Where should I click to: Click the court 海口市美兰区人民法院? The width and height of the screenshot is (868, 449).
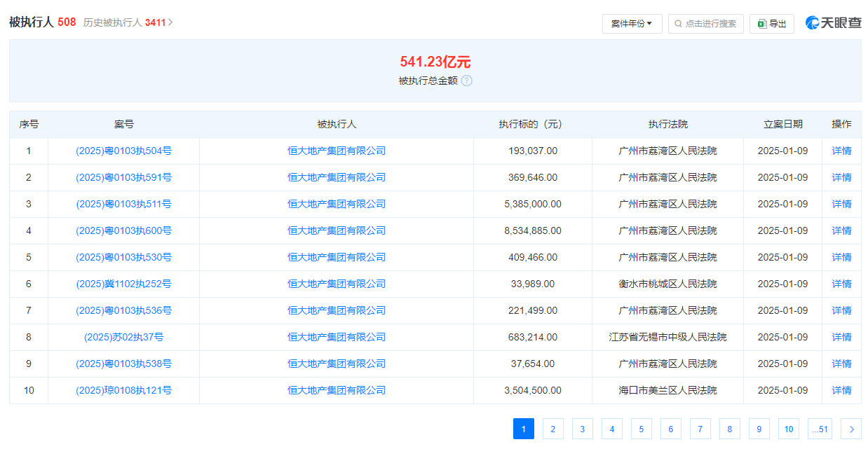coord(668,390)
